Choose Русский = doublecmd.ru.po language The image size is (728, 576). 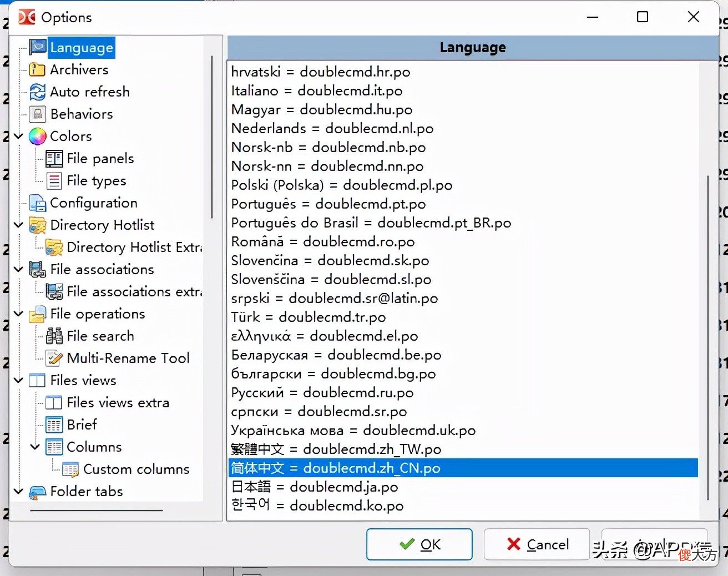click(x=463, y=393)
